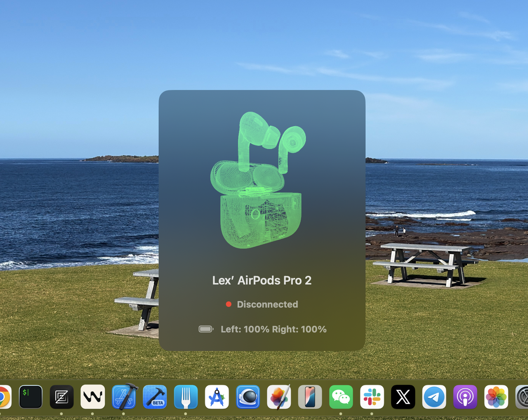Open Telegram from the dock
This screenshot has height=420, width=528.
point(434,397)
